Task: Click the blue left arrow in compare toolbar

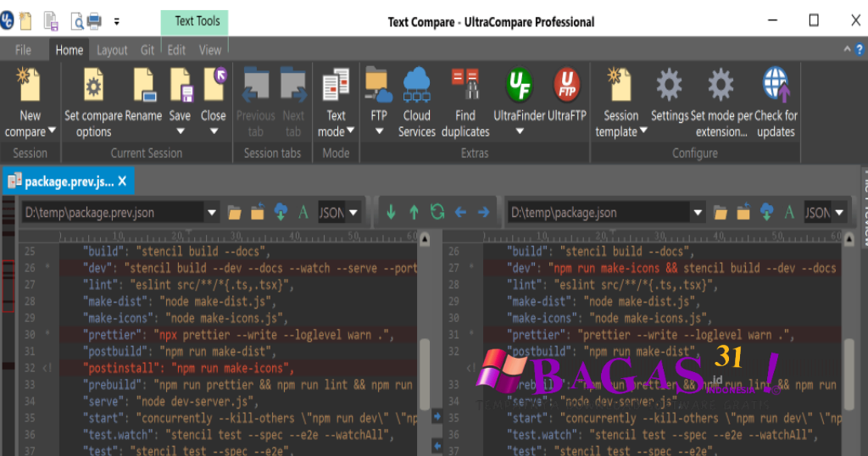Action: pyautogui.click(x=460, y=212)
